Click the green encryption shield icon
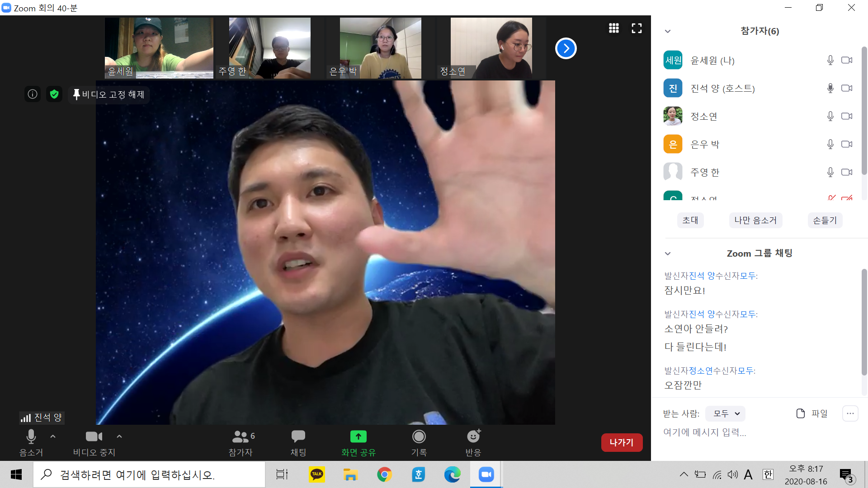868x488 pixels. 54,94
